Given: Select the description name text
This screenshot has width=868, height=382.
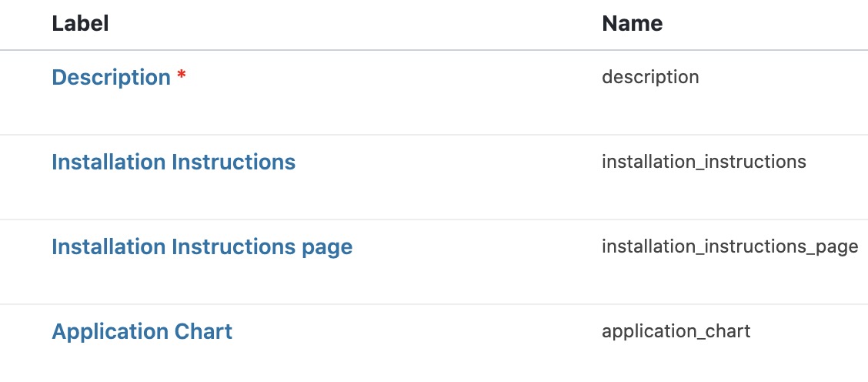Looking at the screenshot, I should point(650,77).
